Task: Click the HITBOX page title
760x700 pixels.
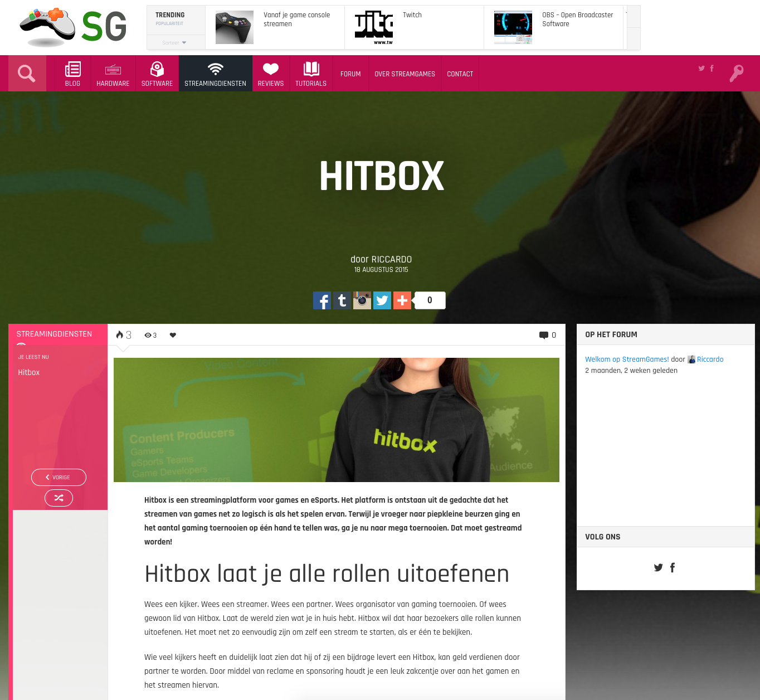Action: point(382,176)
